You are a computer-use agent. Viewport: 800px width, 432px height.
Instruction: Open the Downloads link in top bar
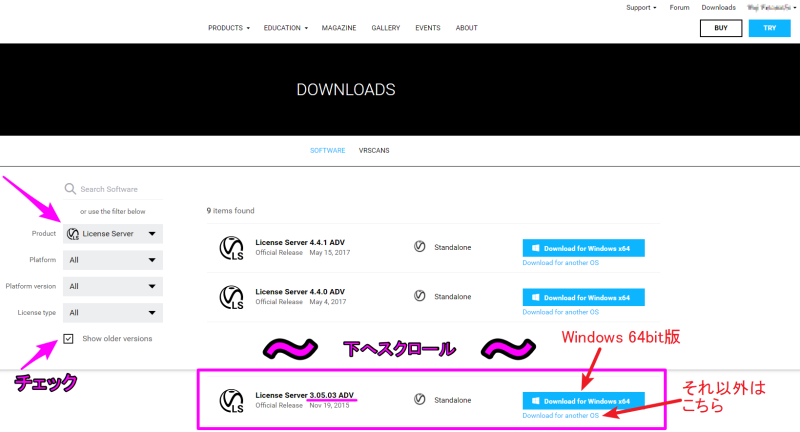[x=718, y=8]
